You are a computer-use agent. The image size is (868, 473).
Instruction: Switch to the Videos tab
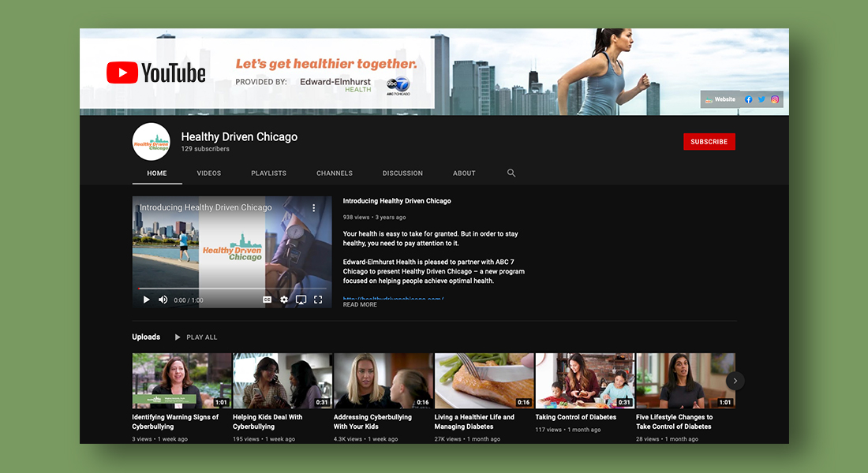click(209, 173)
